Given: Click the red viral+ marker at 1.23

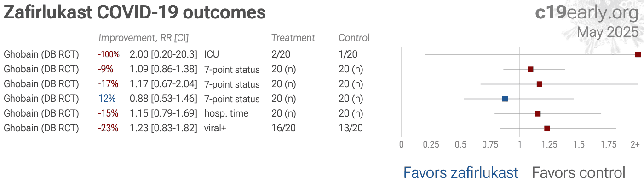Looking at the screenshot, I should [x=546, y=128].
